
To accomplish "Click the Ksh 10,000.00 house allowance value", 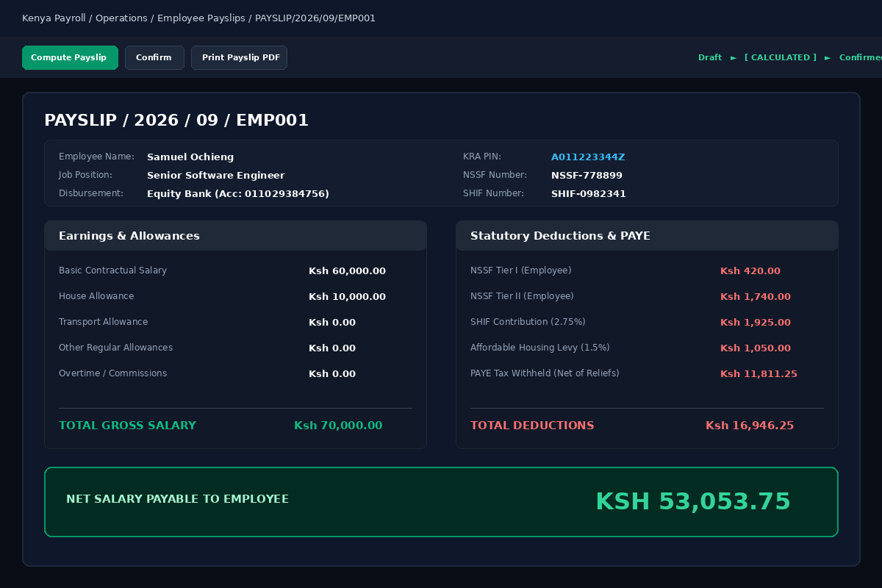I will pos(347,297).
